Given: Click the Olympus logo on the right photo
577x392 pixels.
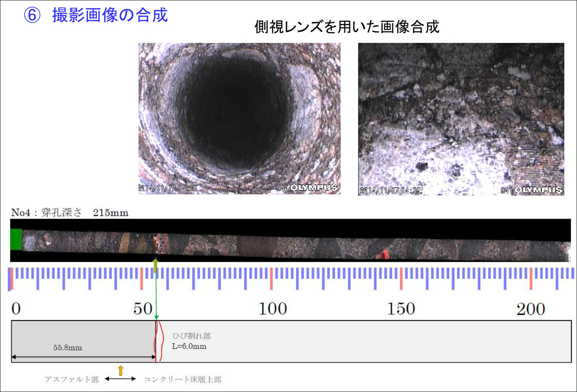Looking at the screenshot, I should coord(539,190).
